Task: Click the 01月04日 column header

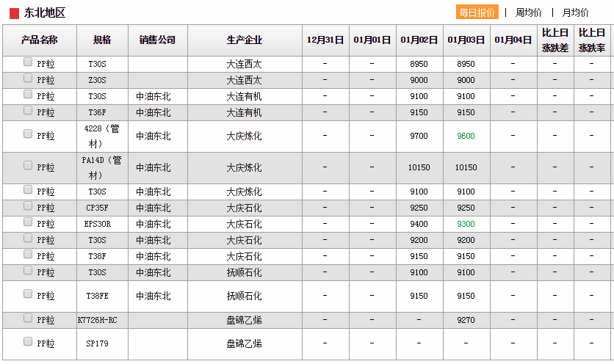Action: tap(513, 40)
